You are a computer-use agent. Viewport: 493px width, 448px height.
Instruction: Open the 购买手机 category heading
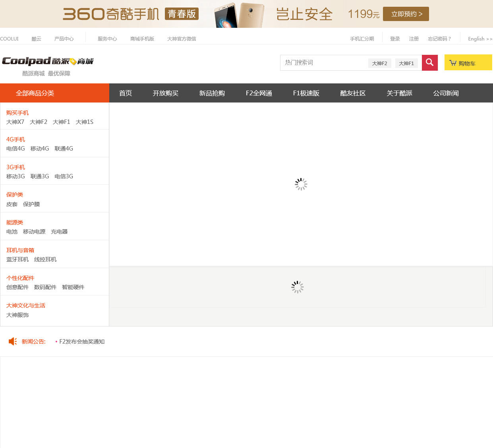coord(17,113)
